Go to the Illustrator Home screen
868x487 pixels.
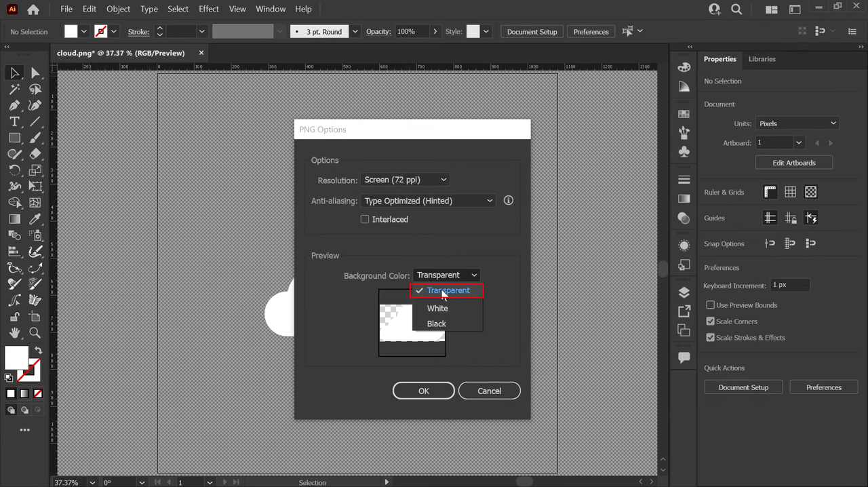(33, 9)
